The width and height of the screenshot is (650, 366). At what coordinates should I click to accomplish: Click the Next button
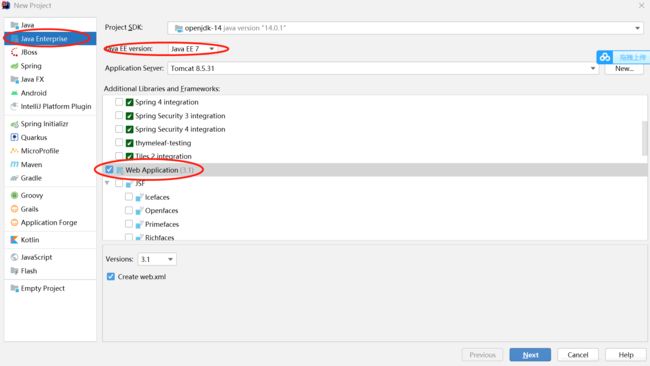pos(530,355)
